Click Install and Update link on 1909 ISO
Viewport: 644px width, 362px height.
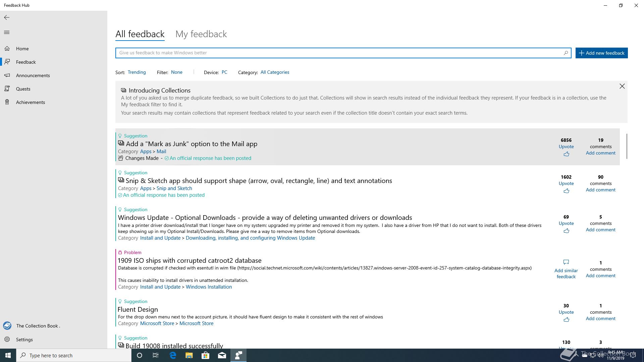pyautogui.click(x=160, y=287)
